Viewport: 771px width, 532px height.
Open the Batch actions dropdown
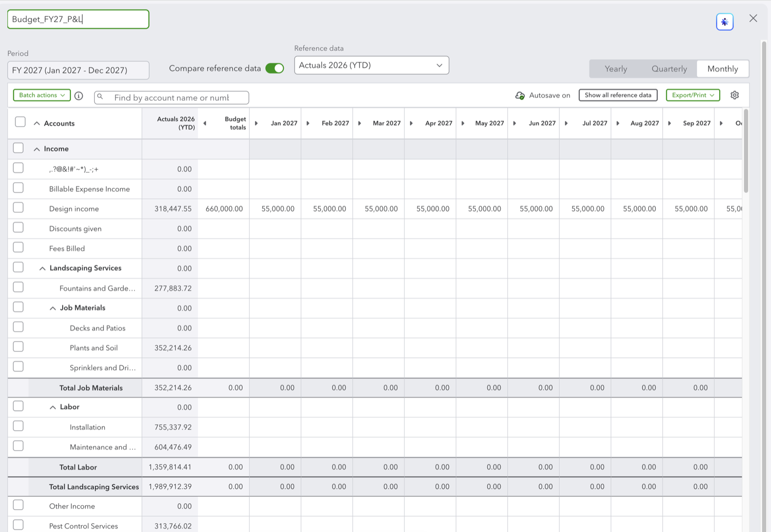(x=42, y=95)
